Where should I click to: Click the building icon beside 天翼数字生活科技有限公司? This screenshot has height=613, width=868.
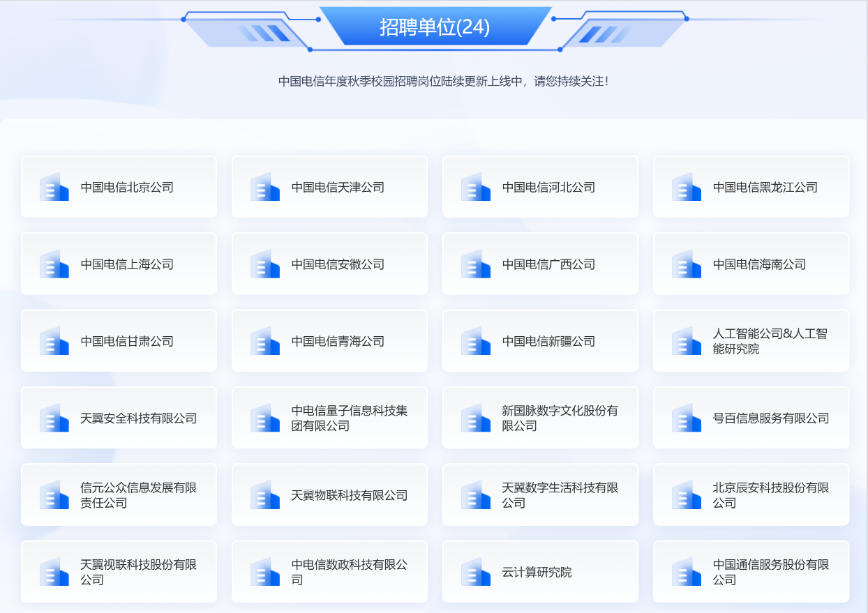[476, 495]
